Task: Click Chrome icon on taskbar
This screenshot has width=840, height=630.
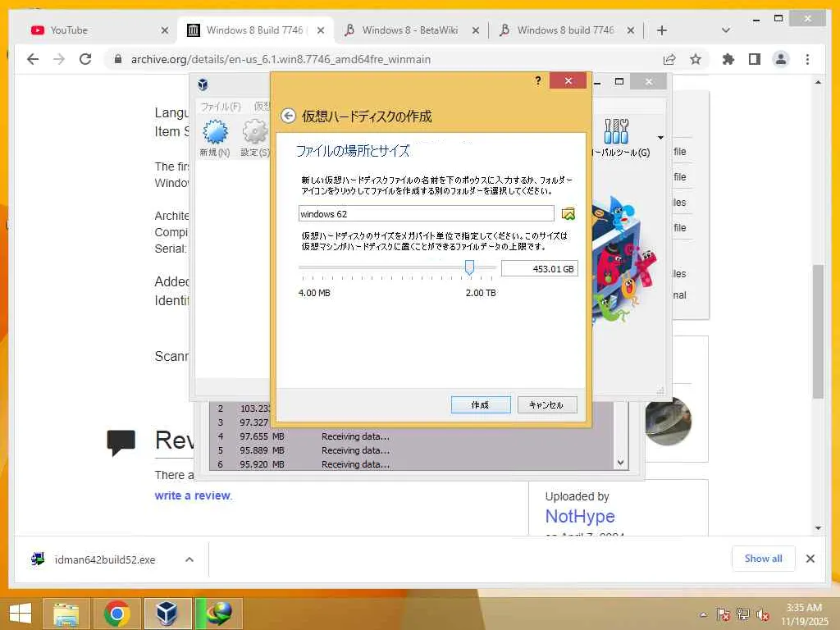Action: (x=116, y=614)
